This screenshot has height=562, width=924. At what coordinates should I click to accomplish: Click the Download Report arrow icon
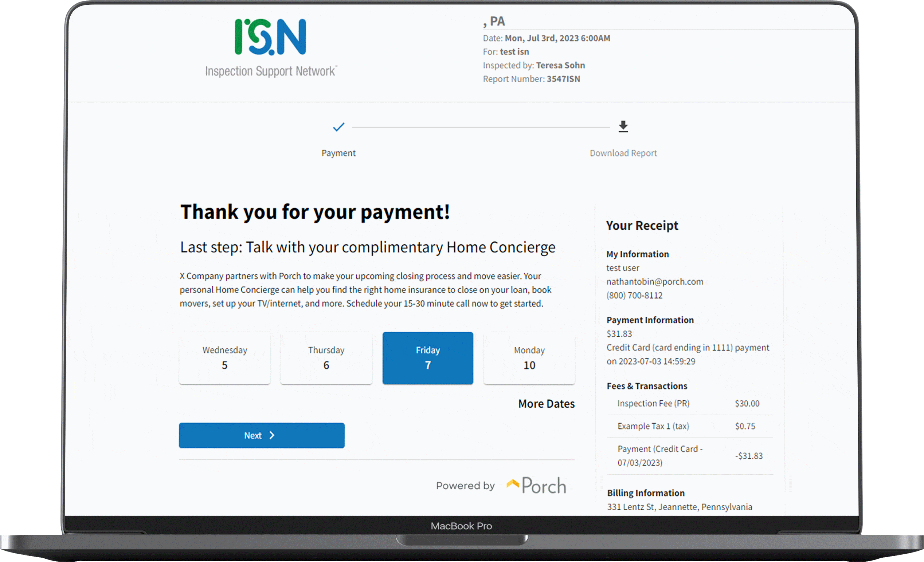(623, 127)
